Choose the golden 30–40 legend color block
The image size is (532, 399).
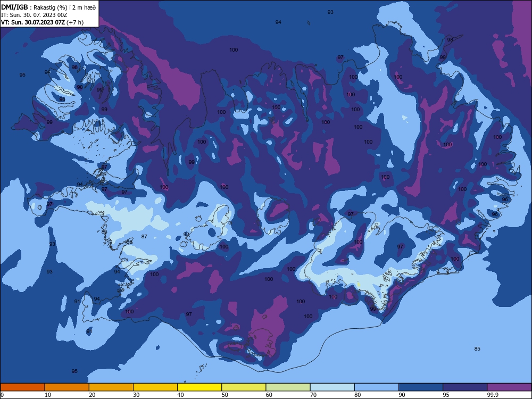[155, 387]
